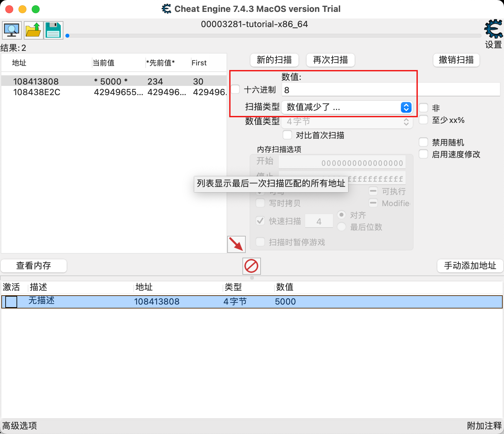The height and width of the screenshot is (434, 504).
Task: Click the red arrow to add selected address
Action: (x=236, y=244)
